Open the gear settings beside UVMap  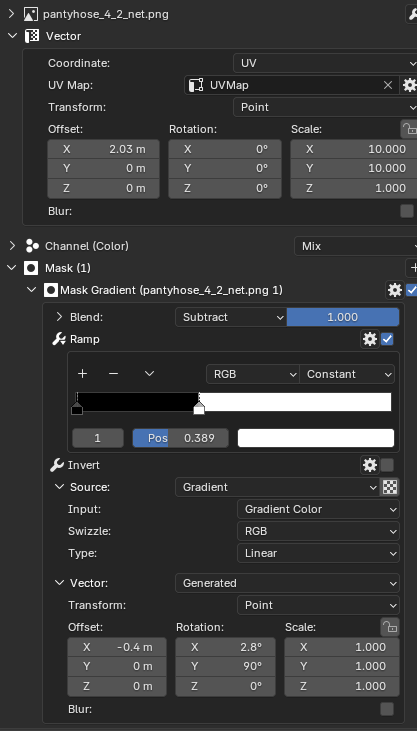point(409,85)
